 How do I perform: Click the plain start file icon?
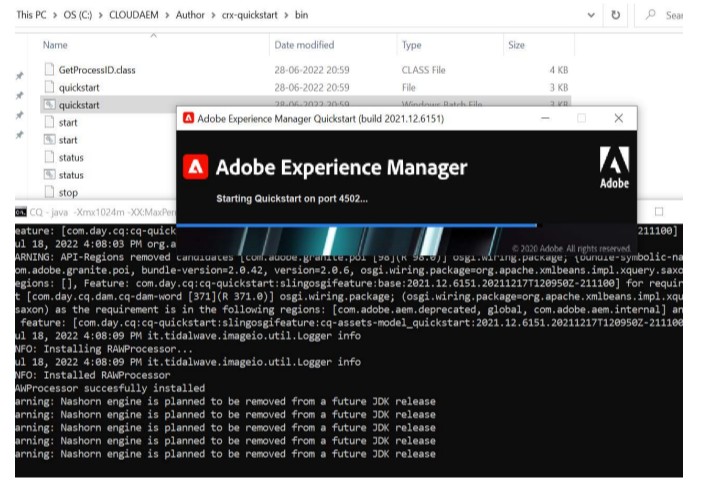[x=49, y=122]
